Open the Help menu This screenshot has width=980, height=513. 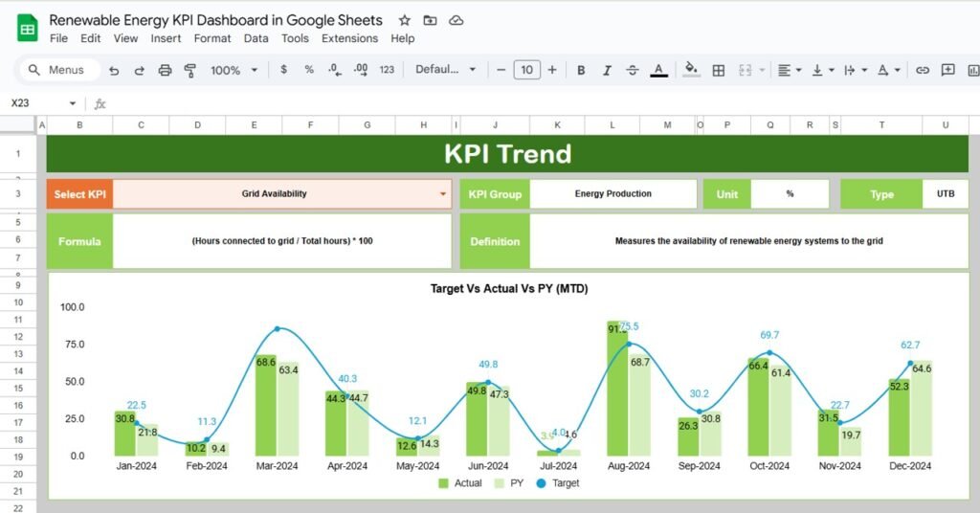403,38
